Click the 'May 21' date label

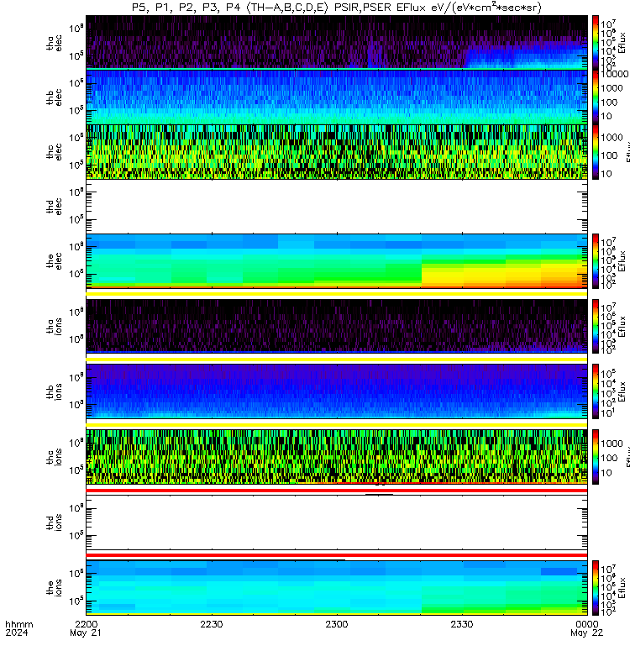[86, 633]
